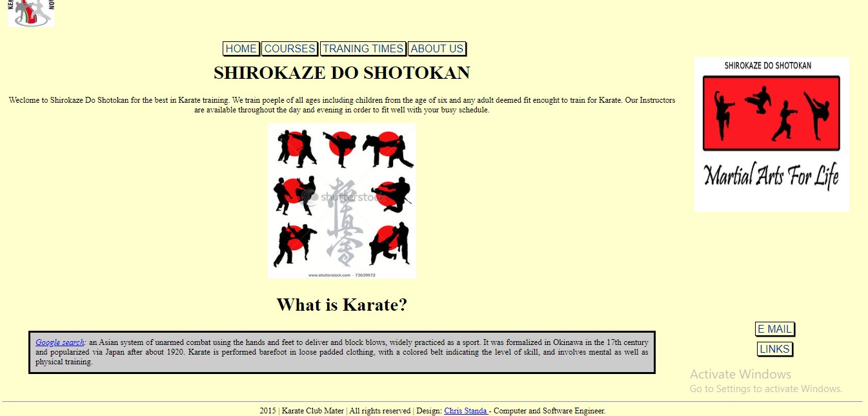Go to the COURSES page
Viewport: 868px width, 416px height.
tap(290, 49)
